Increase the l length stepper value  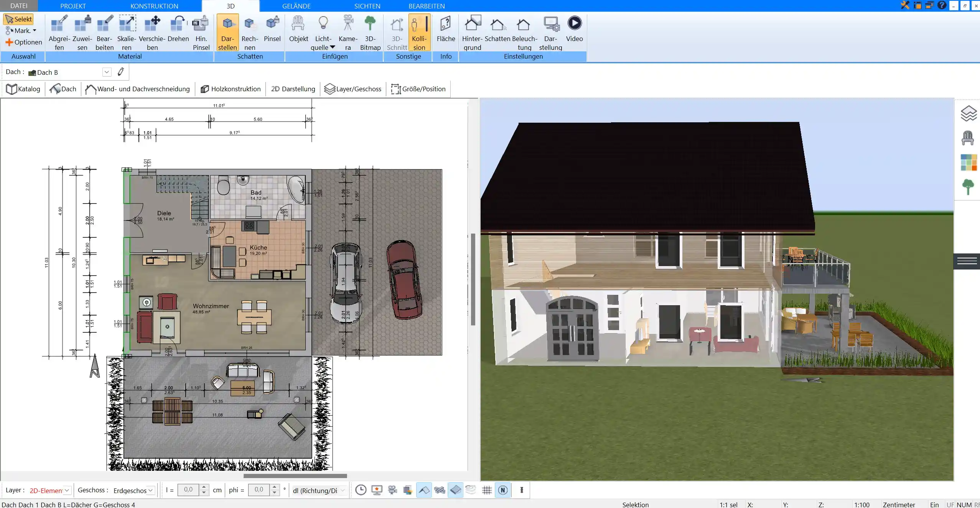204,487
